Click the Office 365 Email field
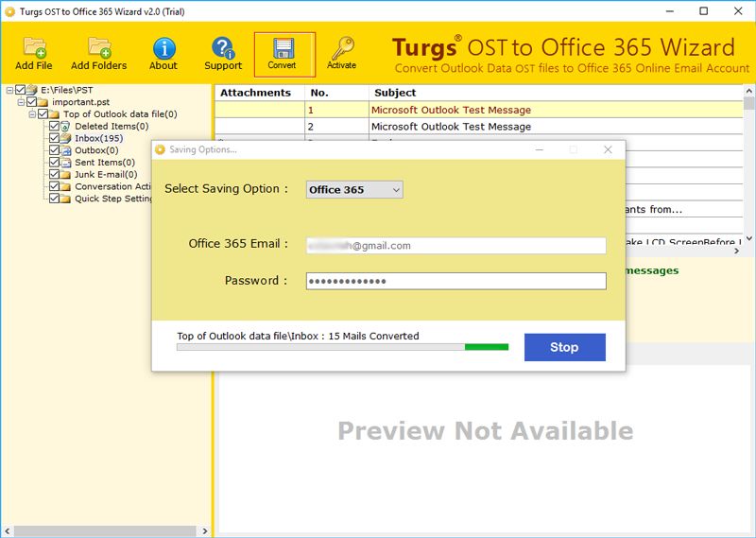This screenshot has width=756, height=538. click(455, 246)
